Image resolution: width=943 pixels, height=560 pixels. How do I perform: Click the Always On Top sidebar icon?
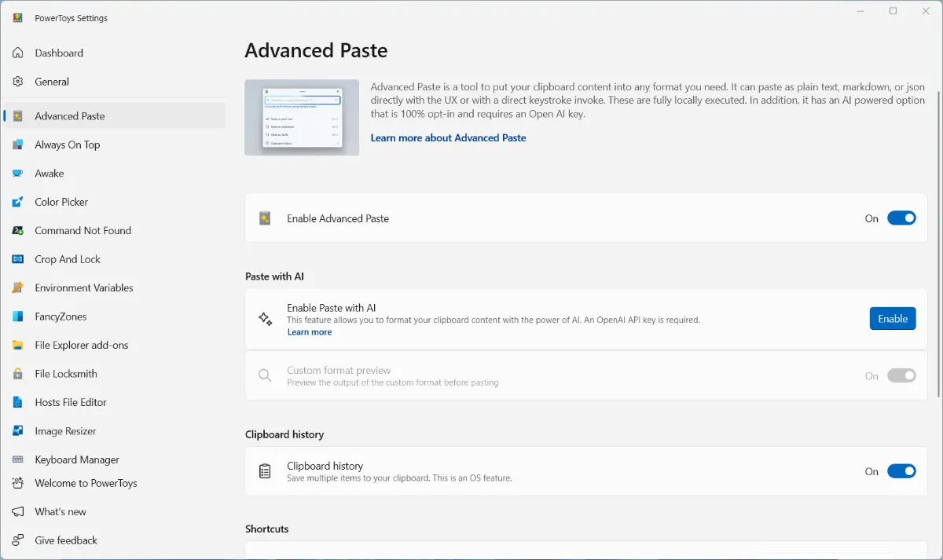(x=18, y=145)
